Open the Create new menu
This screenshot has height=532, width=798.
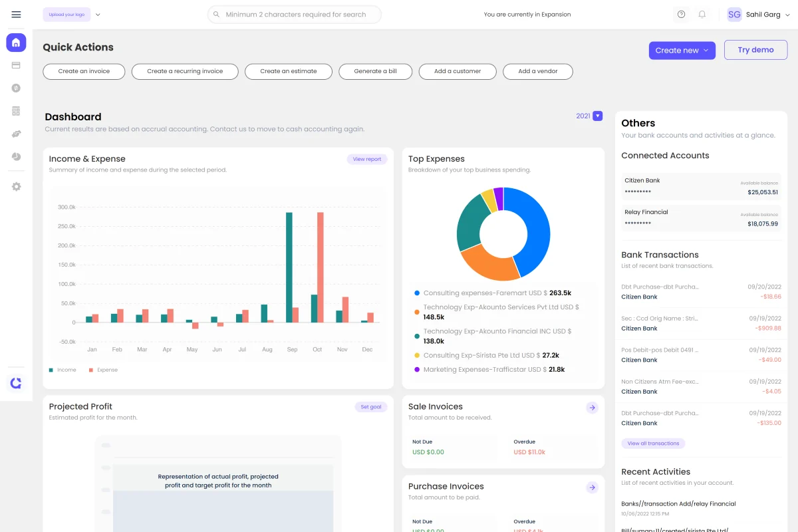point(682,50)
